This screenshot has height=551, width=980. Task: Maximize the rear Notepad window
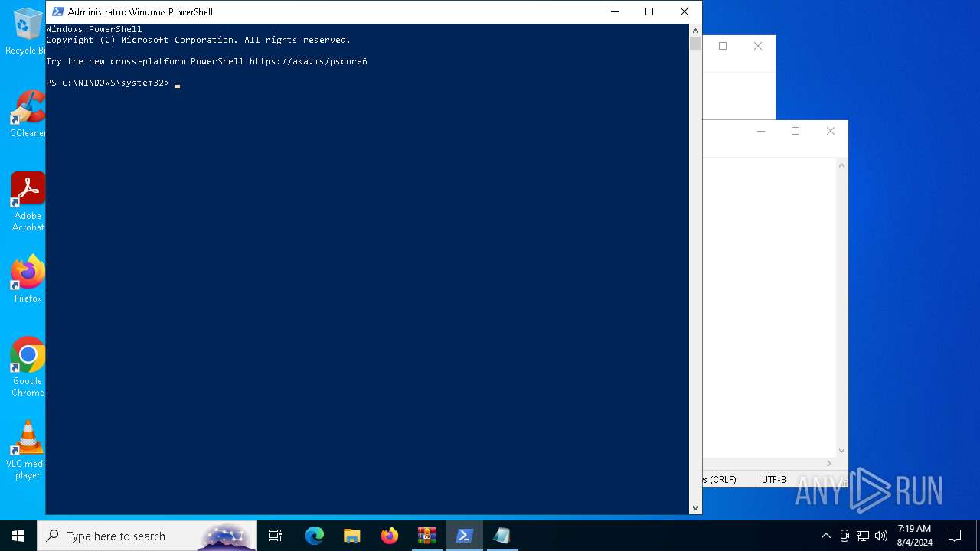click(x=723, y=46)
